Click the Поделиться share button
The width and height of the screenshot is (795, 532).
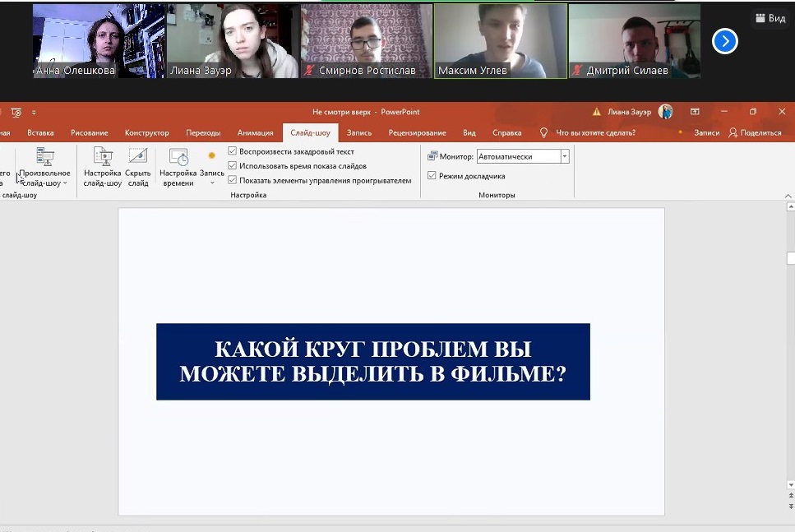[755, 132]
